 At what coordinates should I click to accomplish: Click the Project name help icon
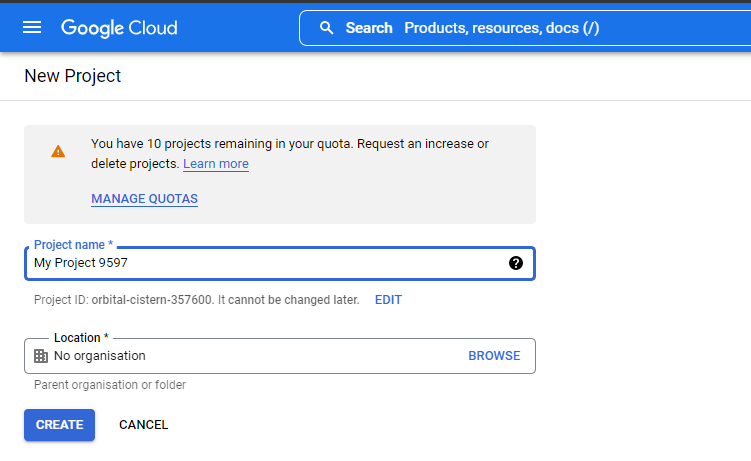[516, 263]
